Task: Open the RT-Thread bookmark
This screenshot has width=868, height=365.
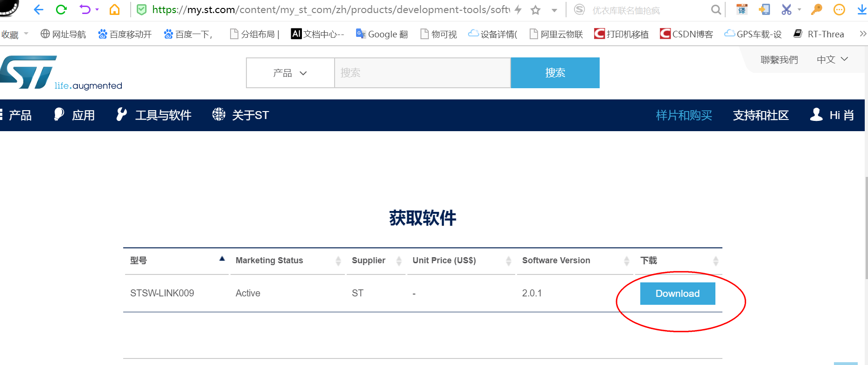Action: (819, 34)
